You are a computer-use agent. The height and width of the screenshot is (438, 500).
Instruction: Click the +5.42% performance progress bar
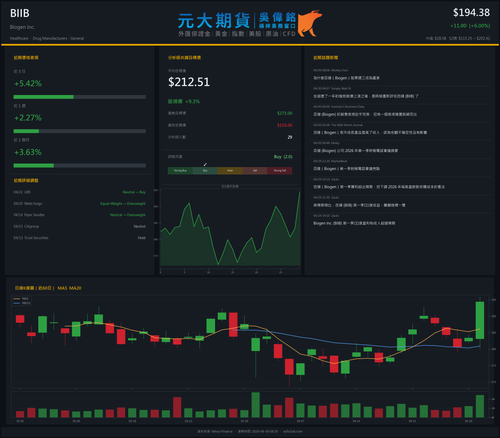coord(80,97)
